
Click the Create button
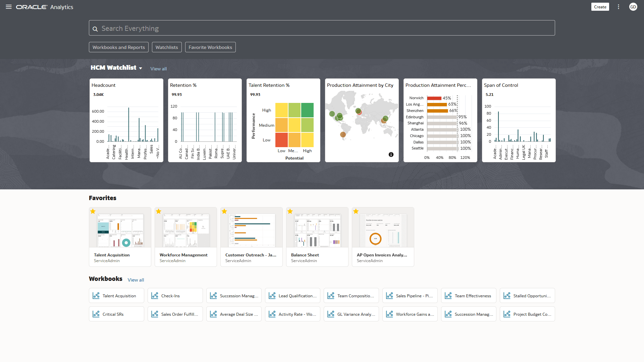click(600, 7)
